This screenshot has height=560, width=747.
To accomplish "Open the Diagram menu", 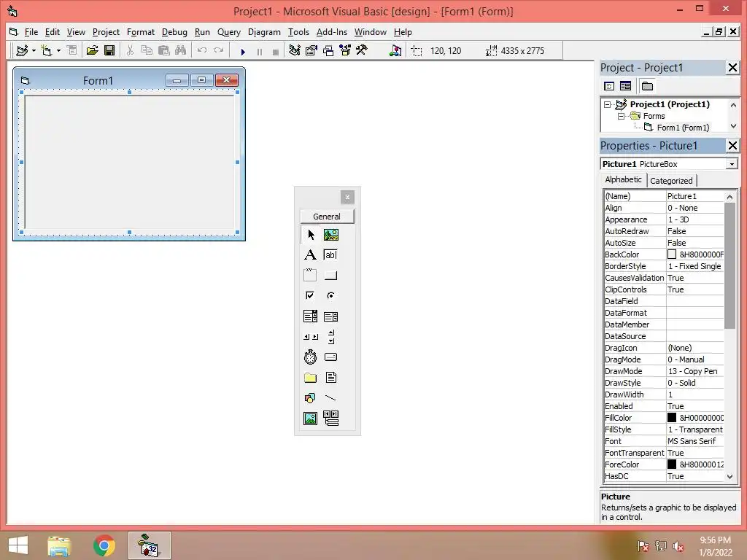I will click(x=264, y=32).
